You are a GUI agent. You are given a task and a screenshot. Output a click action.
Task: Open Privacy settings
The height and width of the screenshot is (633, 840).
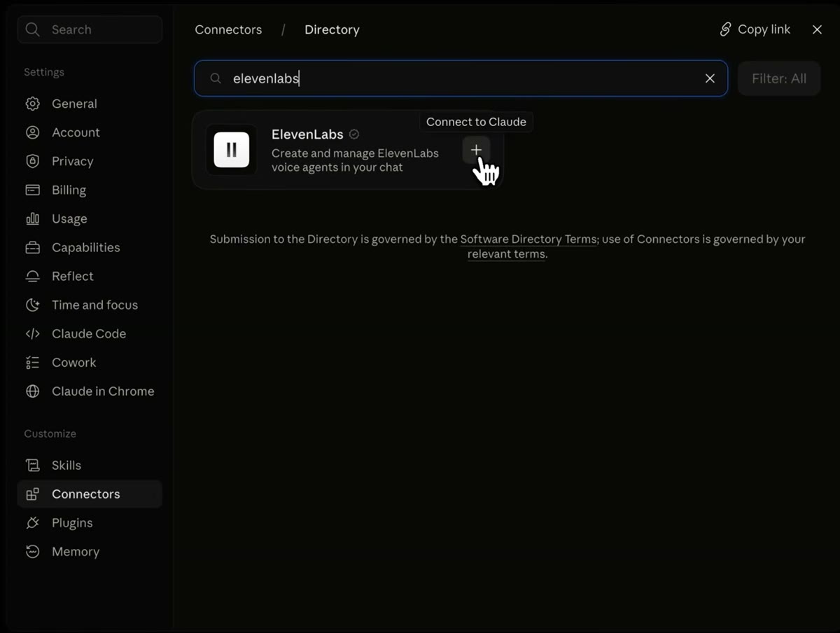pos(90,161)
